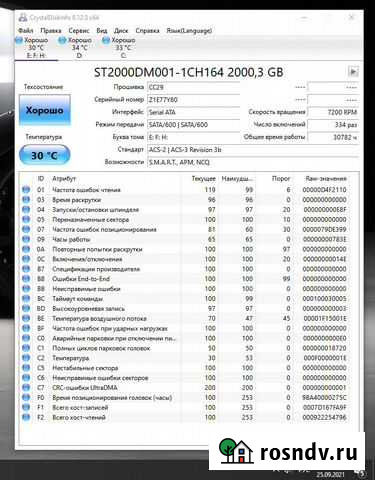Viewport: 375px width, 480px height.
Task: Click status icon for B8 Ошибки End-to-End
Action: point(26,279)
